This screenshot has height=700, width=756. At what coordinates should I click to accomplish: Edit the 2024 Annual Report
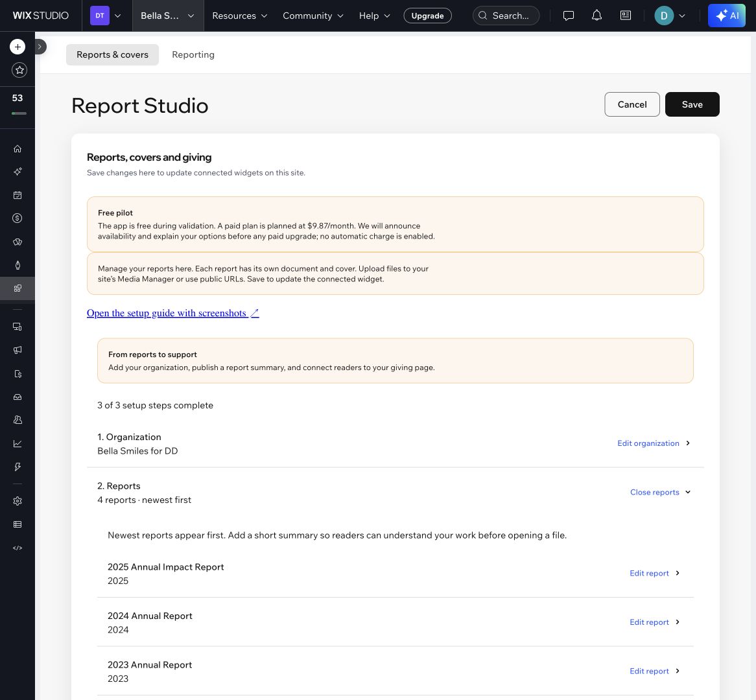(x=654, y=622)
